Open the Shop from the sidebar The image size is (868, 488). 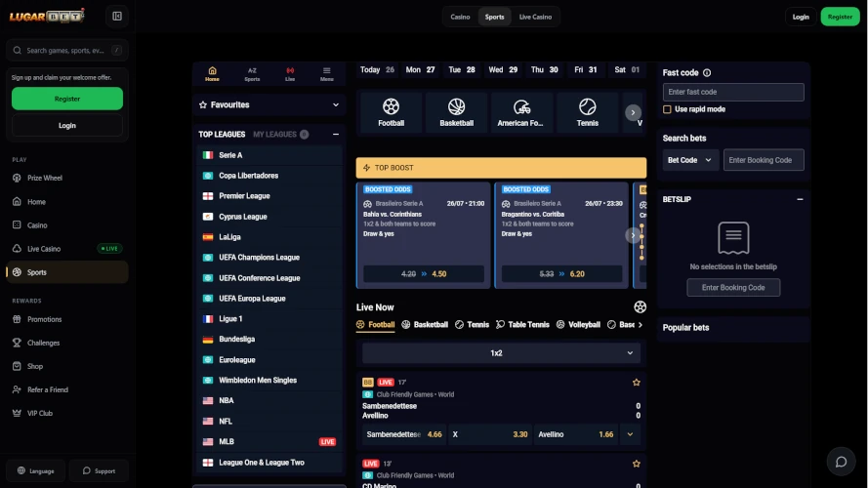click(67, 366)
